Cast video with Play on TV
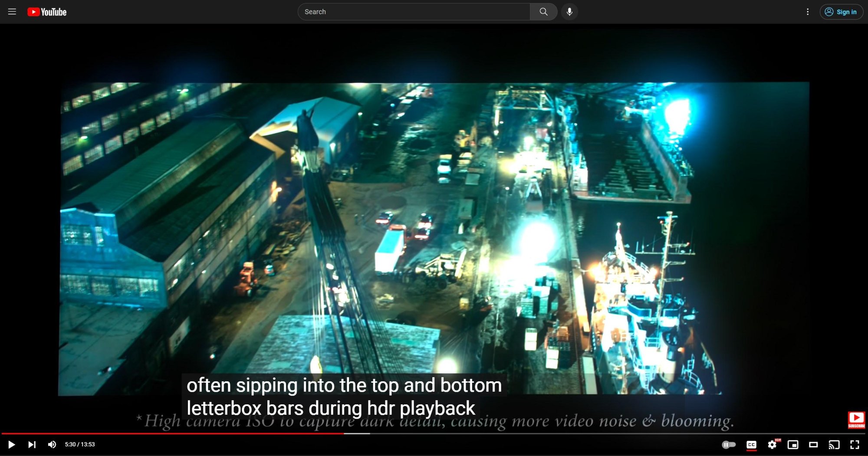The width and height of the screenshot is (868, 456). [834, 444]
